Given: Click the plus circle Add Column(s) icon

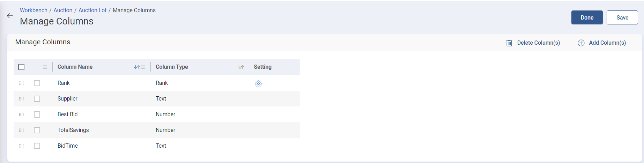Looking at the screenshot, I should 581,43.
